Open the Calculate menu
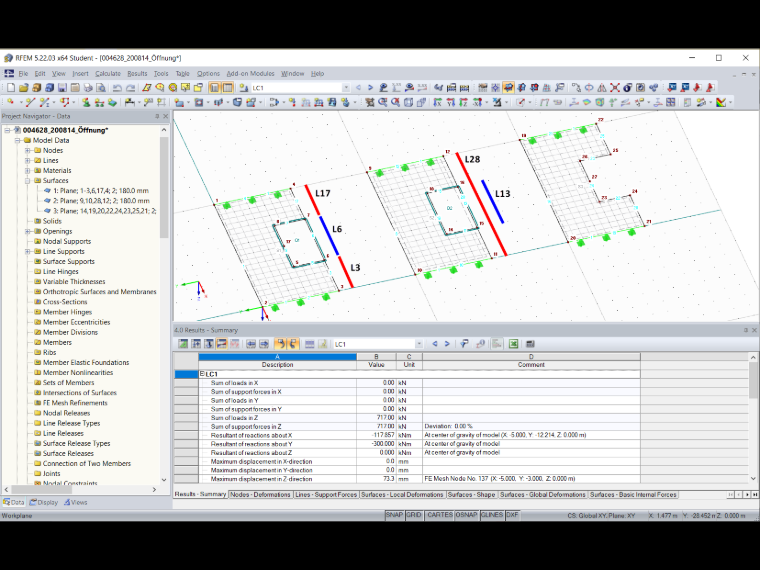The image size is (760, 570). tap(108, 74)
